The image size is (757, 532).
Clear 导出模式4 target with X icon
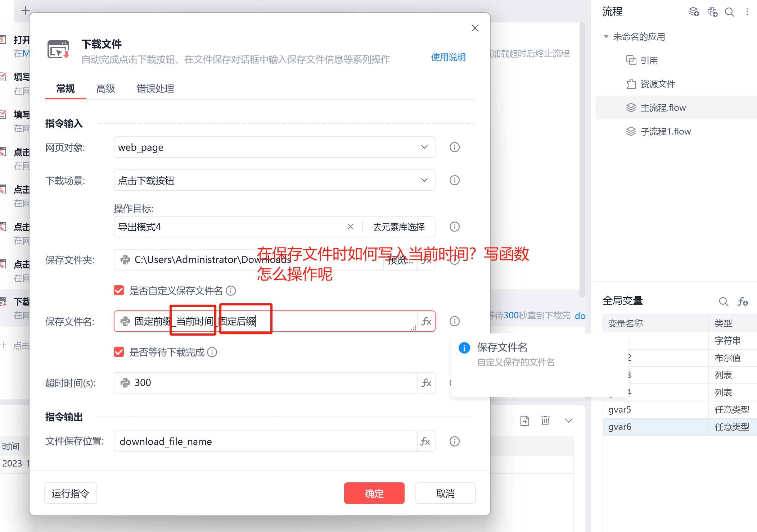(x=350, y=227)
